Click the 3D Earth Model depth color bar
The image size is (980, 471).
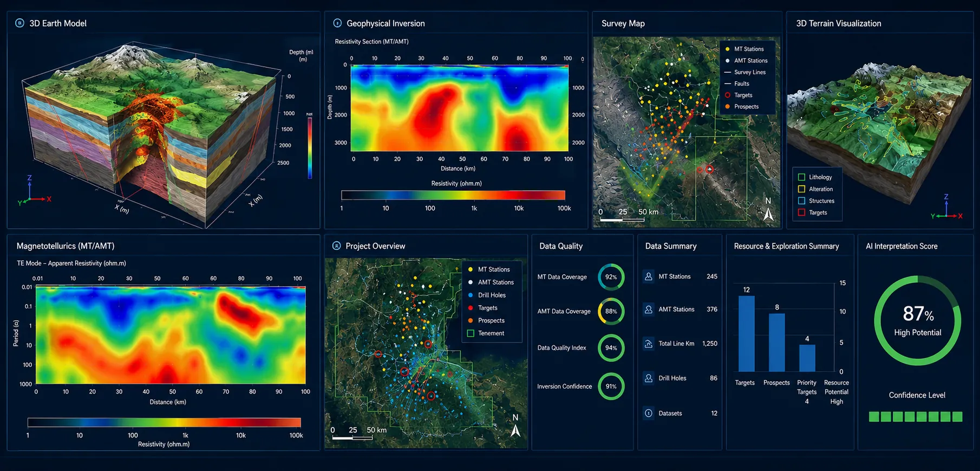[x=310, y=148]
